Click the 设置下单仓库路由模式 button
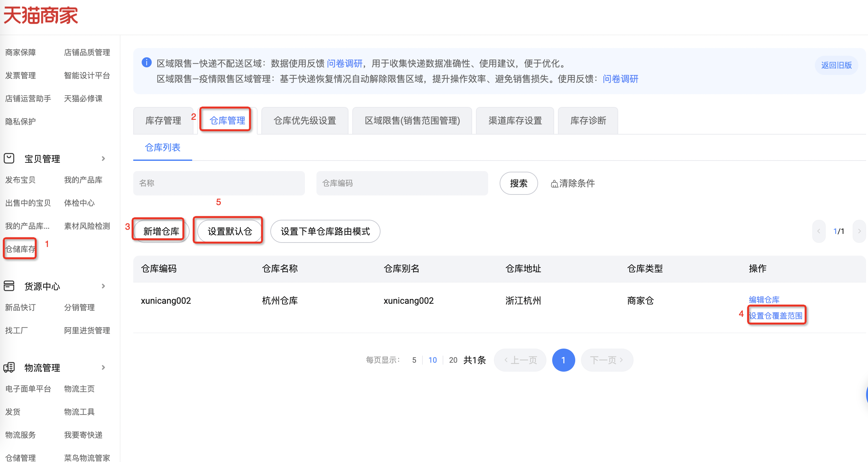868x462 pixels. [x=325, y=231]
